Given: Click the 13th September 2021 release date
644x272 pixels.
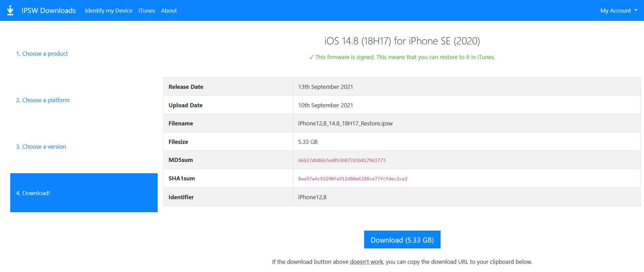Looking at the screenshot, I should click(x=325, y=87).
